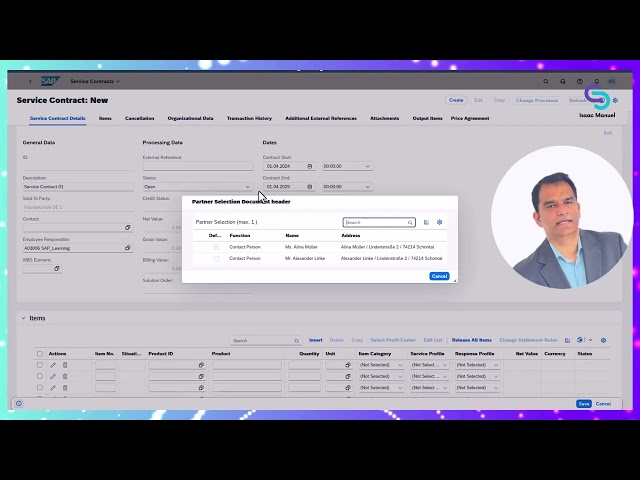
Task: Open the Attachments tab
Action: [x=384, y=118]
